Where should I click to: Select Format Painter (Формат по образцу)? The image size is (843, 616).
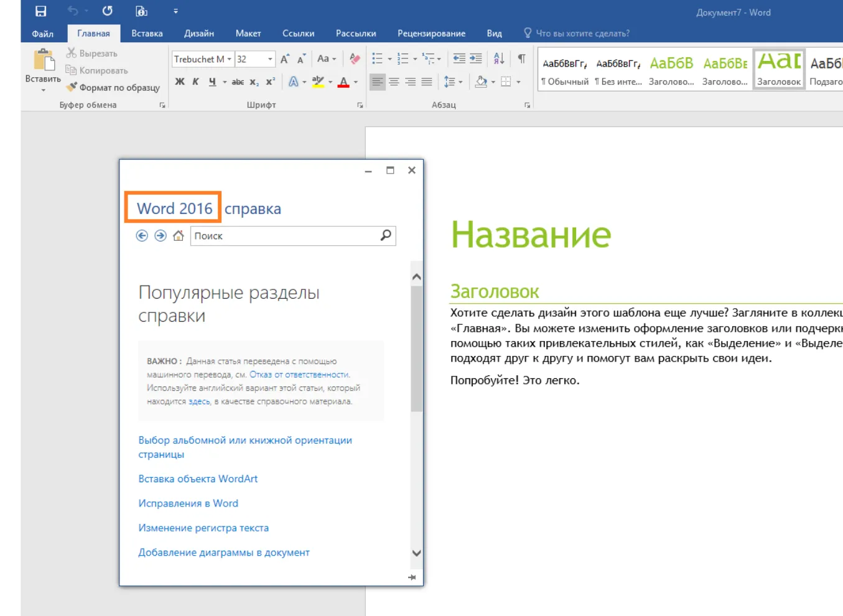[x=113, y=87]
